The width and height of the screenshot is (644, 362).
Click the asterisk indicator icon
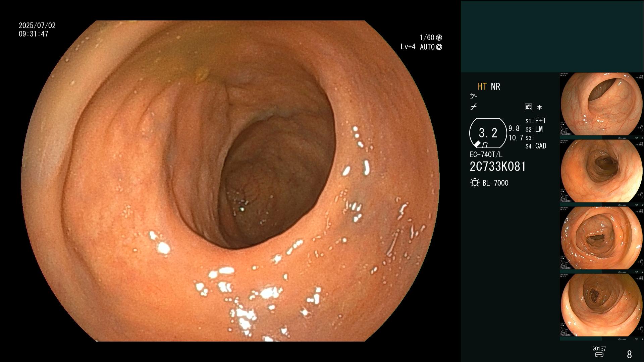pos(539,108)
